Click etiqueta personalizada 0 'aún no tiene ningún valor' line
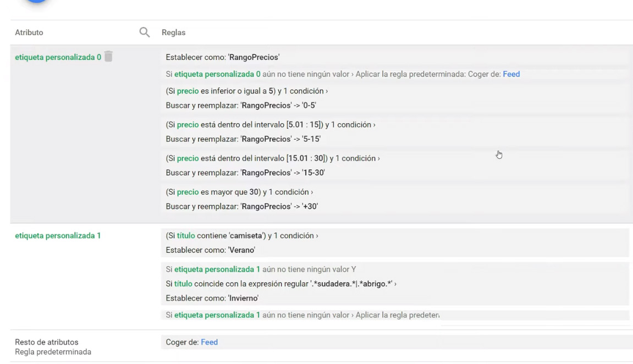This screenshot has width=633, height=364. (343, 74)
